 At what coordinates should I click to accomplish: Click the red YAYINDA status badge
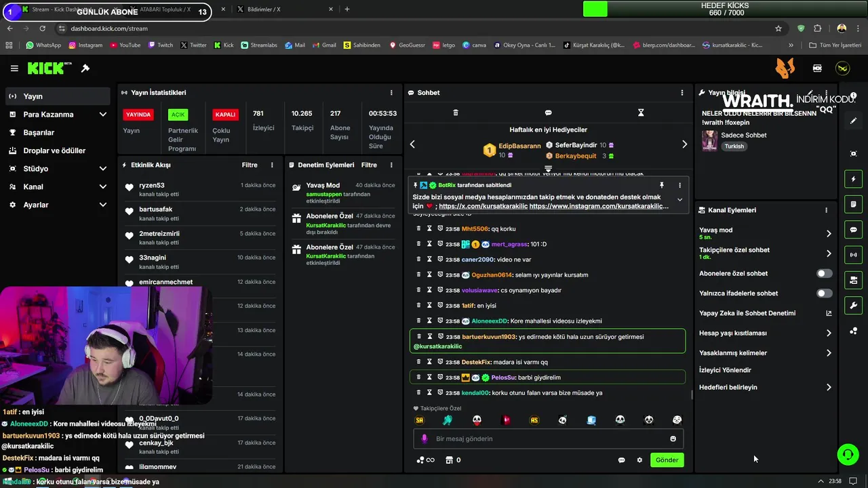click(x=138, y=115)
